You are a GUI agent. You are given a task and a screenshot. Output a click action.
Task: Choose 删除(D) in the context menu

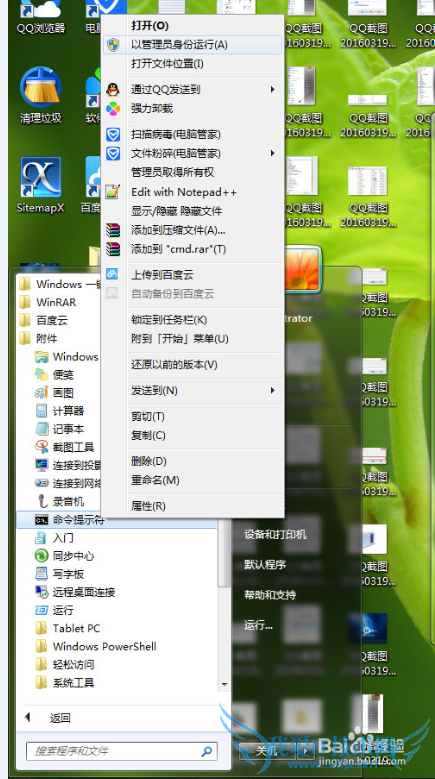(193, 461)
